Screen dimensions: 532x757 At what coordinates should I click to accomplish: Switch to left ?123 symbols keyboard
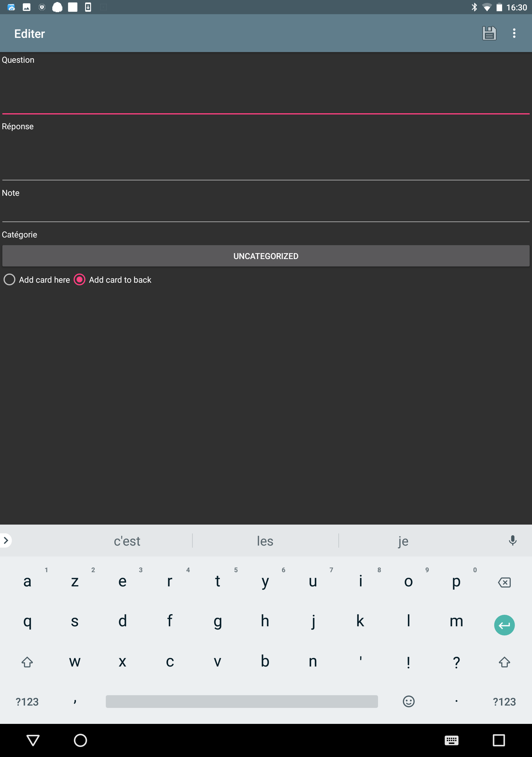click(27, 702)
